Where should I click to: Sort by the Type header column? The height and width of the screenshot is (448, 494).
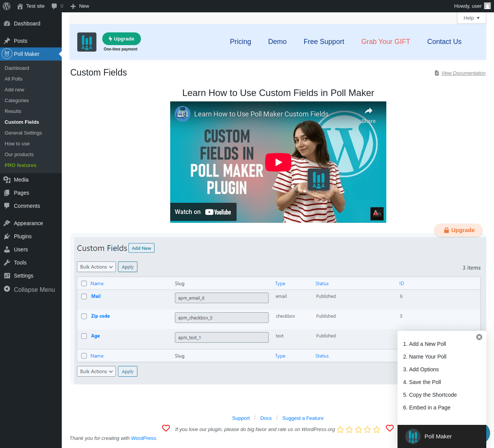click(280, 283)
